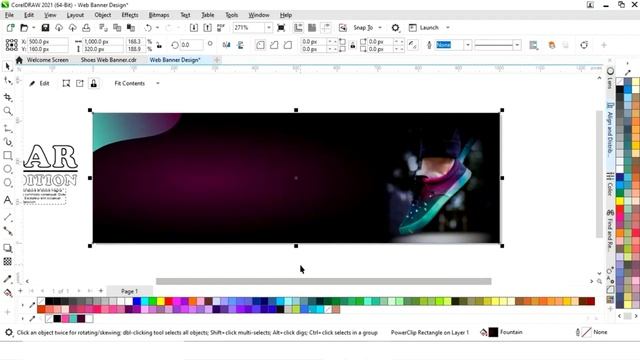Select the Polygon tool
The image size is (640, 360).
8,182
